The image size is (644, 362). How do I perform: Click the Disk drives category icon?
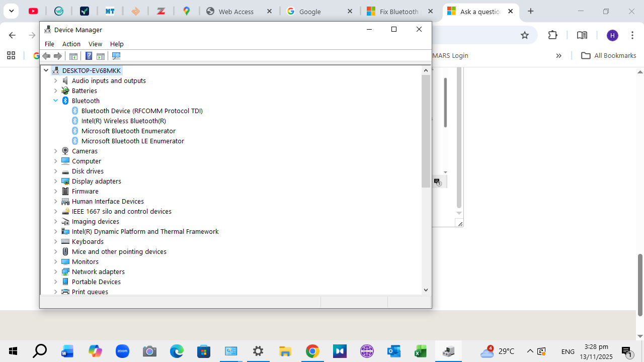coord(65,171)
